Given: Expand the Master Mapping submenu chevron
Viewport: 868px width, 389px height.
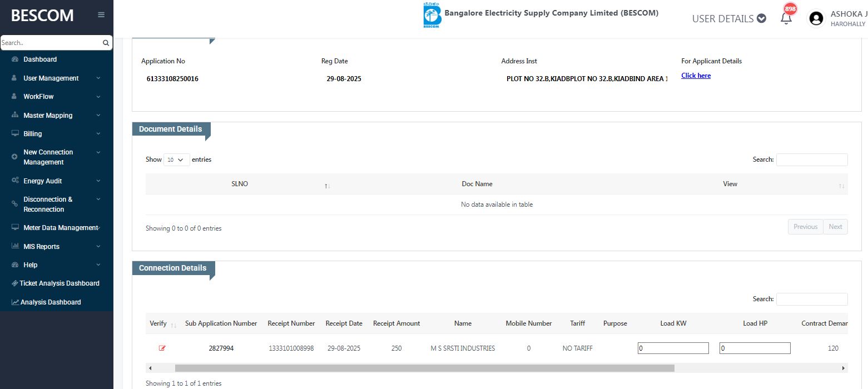Looking at the screenshot, I should [98, 116].
